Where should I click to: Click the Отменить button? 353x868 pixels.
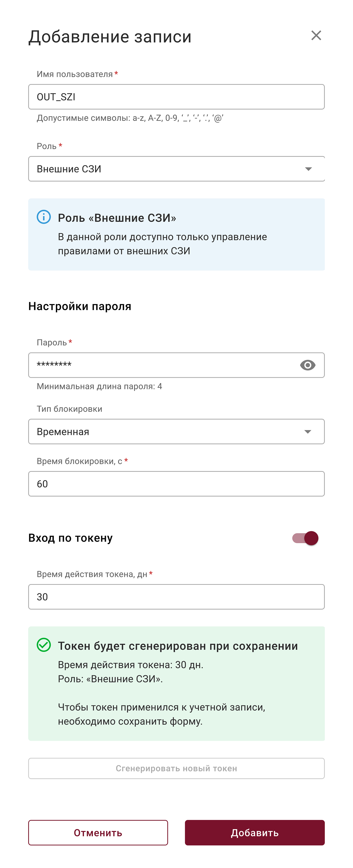tap(98, 833)
